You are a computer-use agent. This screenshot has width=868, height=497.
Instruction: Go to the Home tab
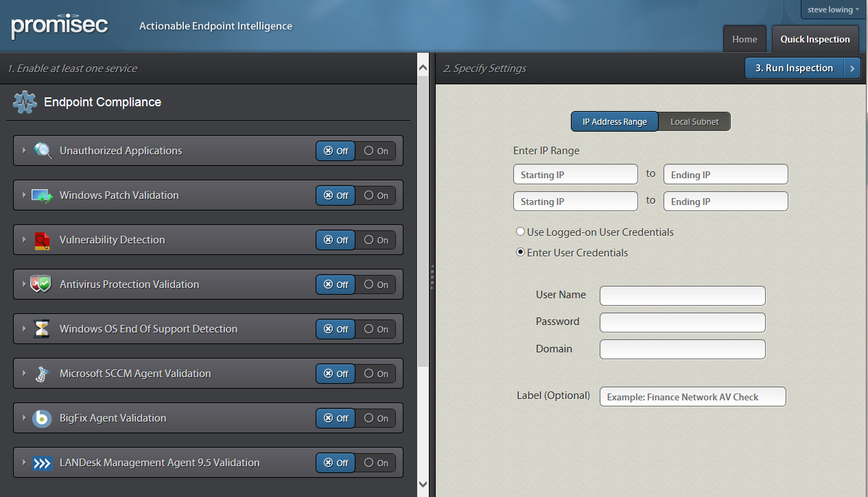(x=744, y=39)
